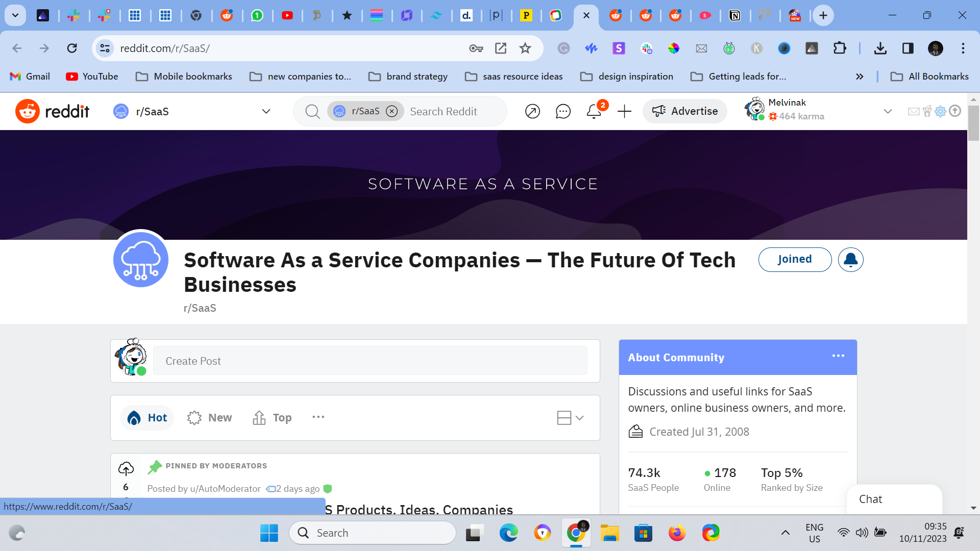980x551 pixels.
Task: Bookmark this page with the star icon
Action: point(525,48)
